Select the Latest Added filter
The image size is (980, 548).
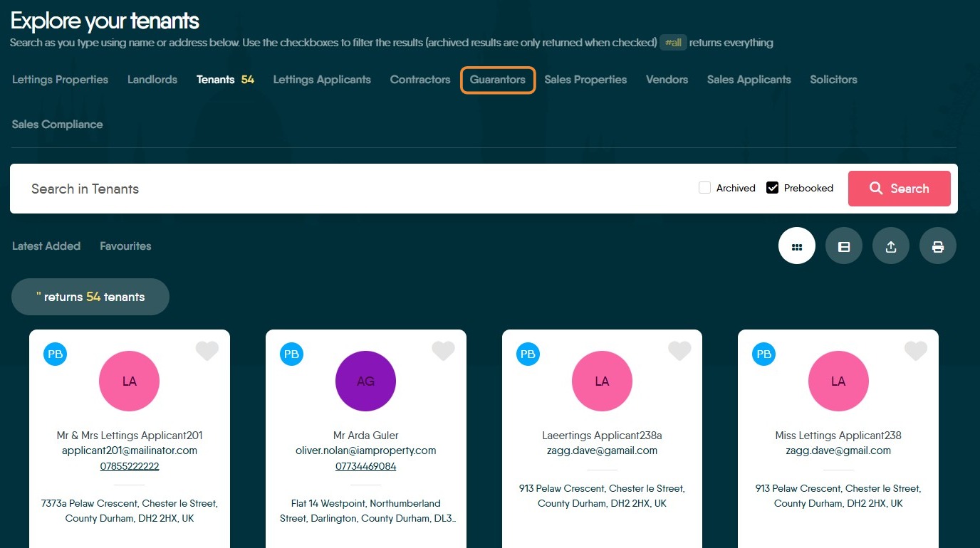pos(46,246)
